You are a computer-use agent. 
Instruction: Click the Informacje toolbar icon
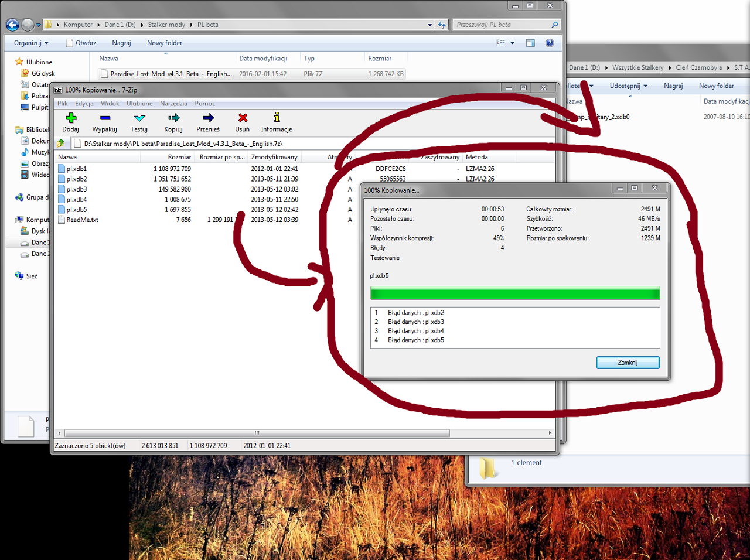[277, 117]
